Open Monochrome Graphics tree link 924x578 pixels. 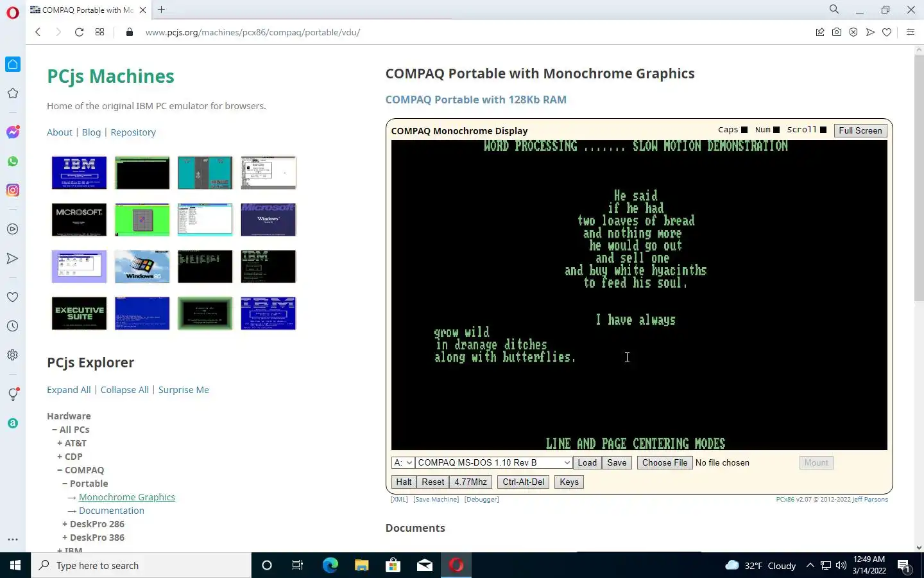click(127, 497)
